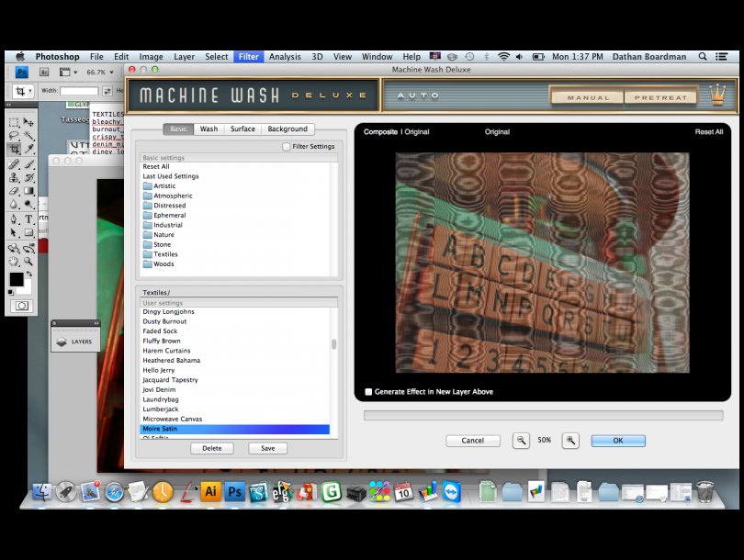The height and width of the screenshot is (560, 744).
Task: Swap width and height values
Action: [x=107, y=91]
